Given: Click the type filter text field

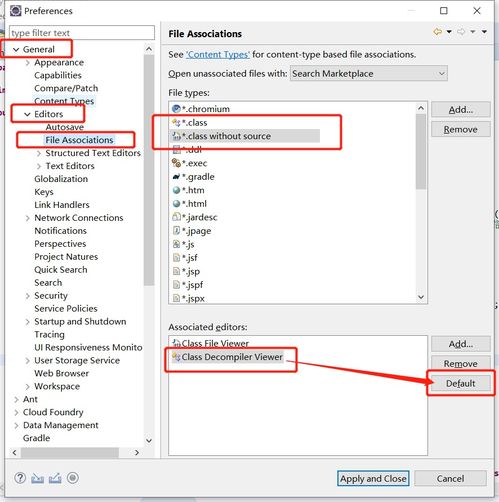Looking at the screenshot, I should pyautogui.click(x=82, y=33).
